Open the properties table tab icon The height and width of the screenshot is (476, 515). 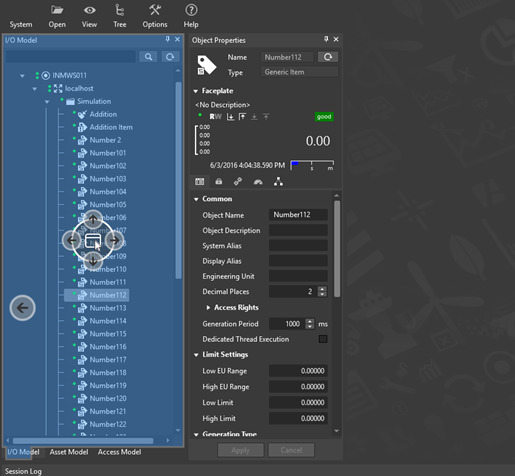pos(200,182)
